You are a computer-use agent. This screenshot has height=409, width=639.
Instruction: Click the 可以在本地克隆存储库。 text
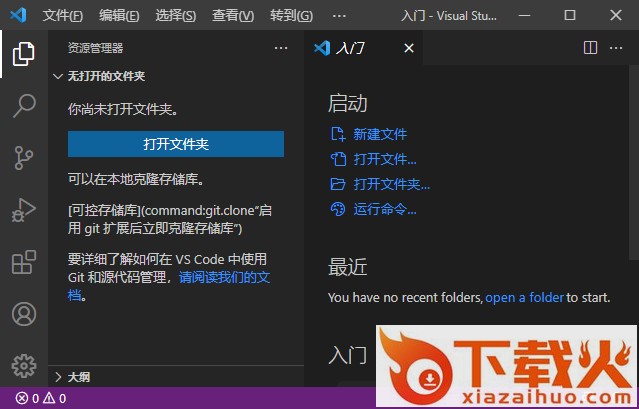coord(136,180)
